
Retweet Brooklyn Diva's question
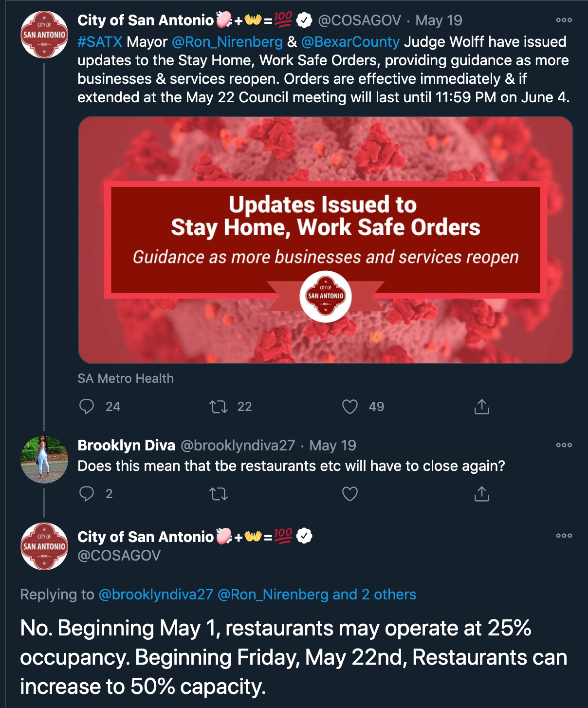[219, 494]
